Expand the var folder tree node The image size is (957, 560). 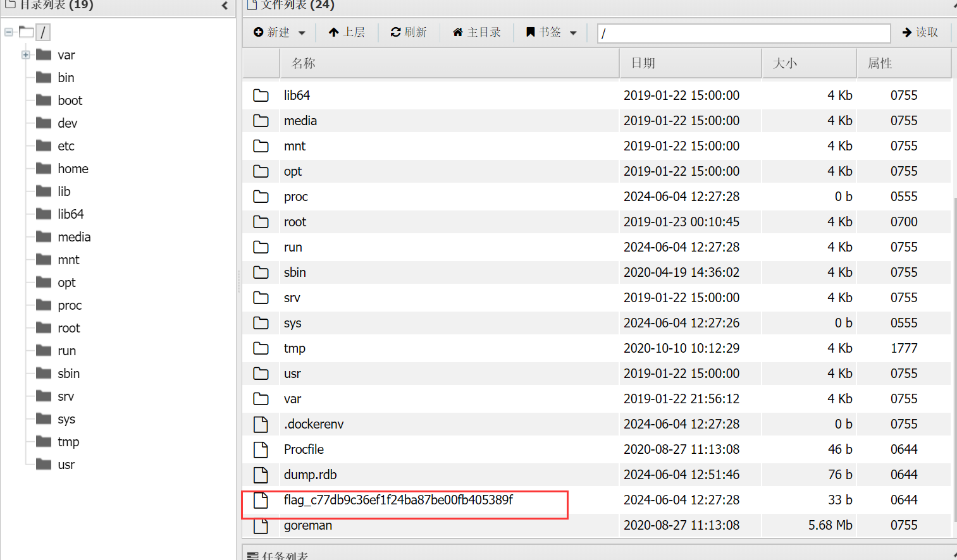(x=26, y=55)
